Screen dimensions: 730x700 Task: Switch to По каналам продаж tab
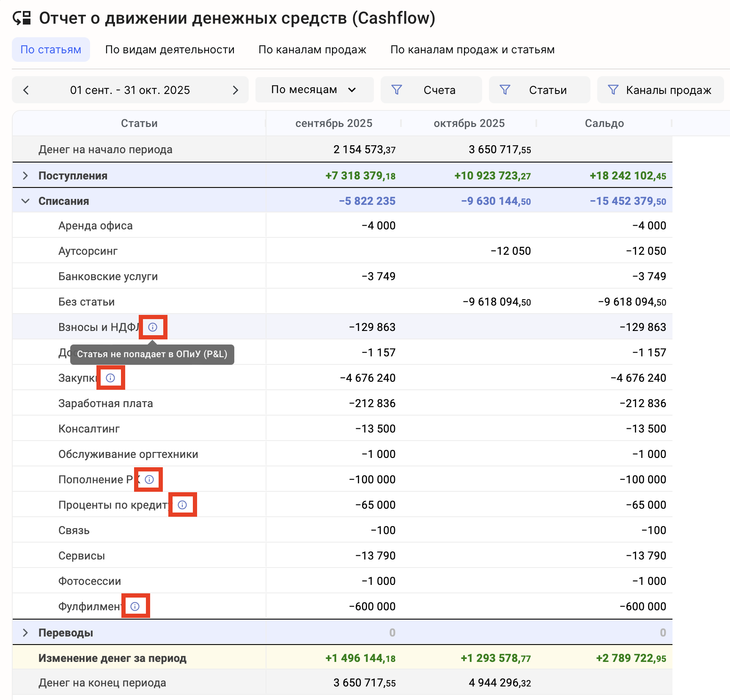(x=312, y=50)
